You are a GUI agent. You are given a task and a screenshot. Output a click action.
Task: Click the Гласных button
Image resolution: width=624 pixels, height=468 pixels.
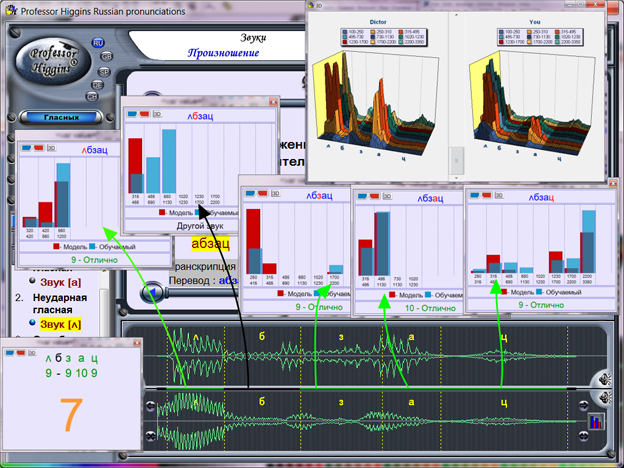tap(61, 117)
